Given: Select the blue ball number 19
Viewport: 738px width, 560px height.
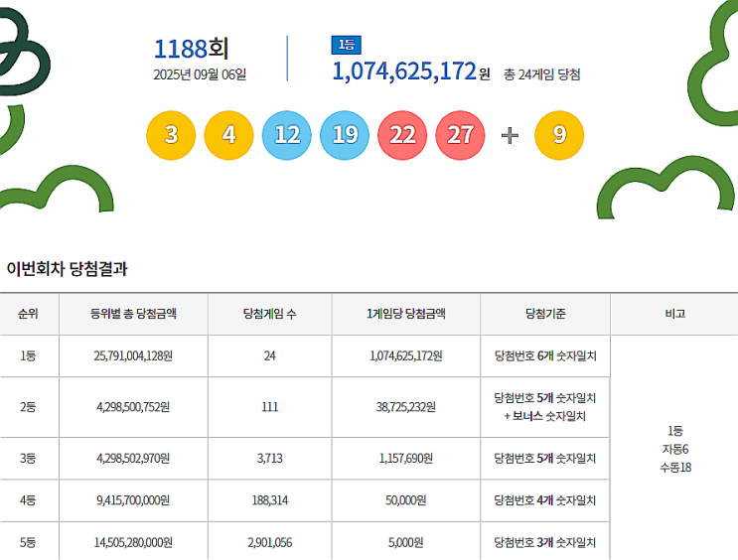Looking at the screenshot, I should click(345, 135).
